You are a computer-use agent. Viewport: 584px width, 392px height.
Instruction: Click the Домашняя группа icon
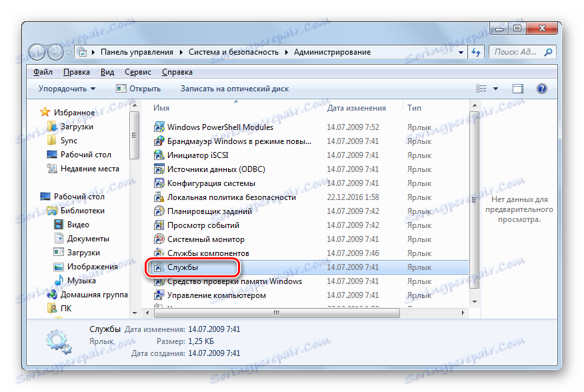pyautogui.click(x=52, y=295)
